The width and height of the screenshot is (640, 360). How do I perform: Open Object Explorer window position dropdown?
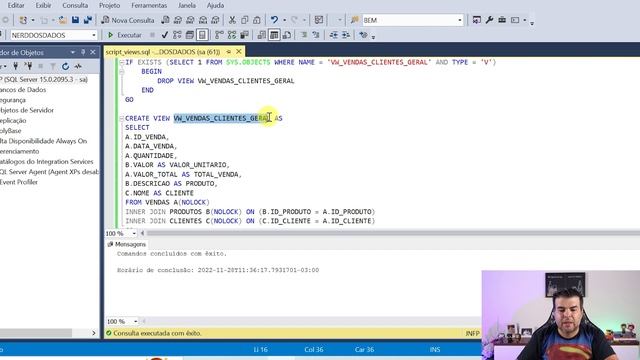tap(73, 52)
